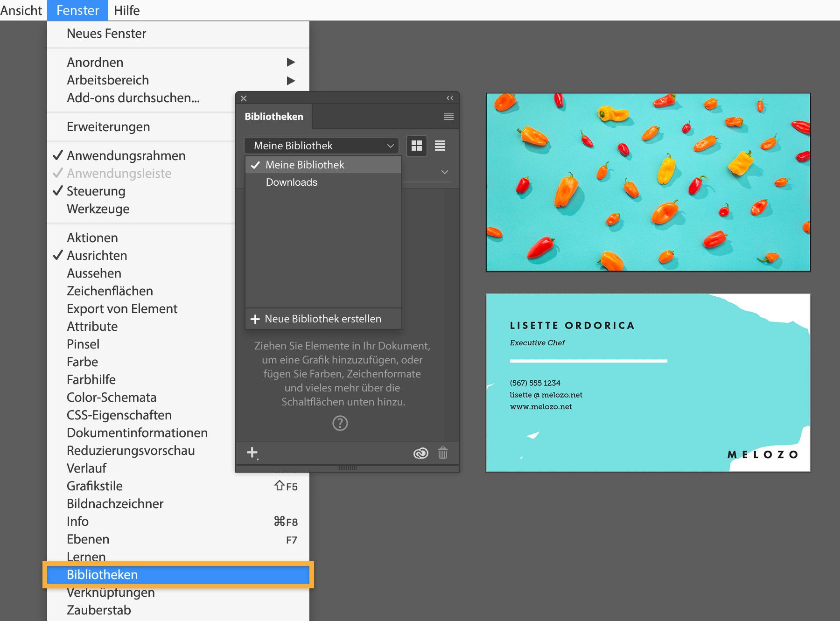Toggle the Steuerung option off
The width and height of the screenshot is (840, 621).
coord(96,191)
